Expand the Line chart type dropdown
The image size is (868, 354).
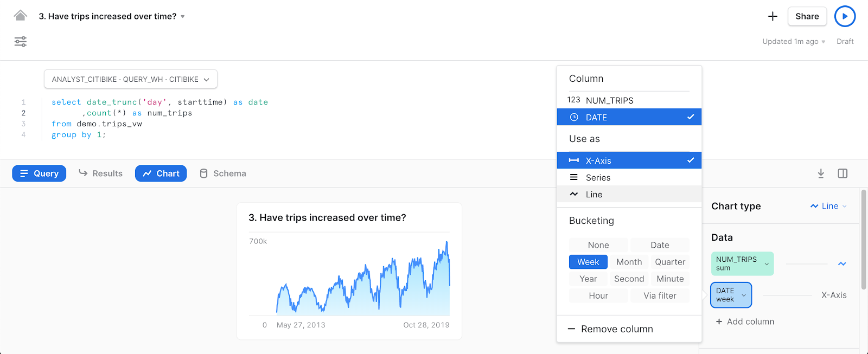(828, 206)
